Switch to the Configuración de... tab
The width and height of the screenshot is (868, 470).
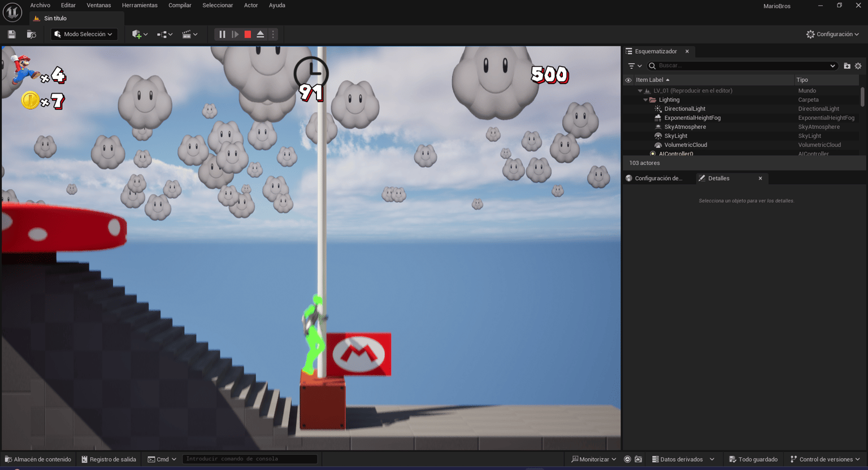[x=658, y=179]
